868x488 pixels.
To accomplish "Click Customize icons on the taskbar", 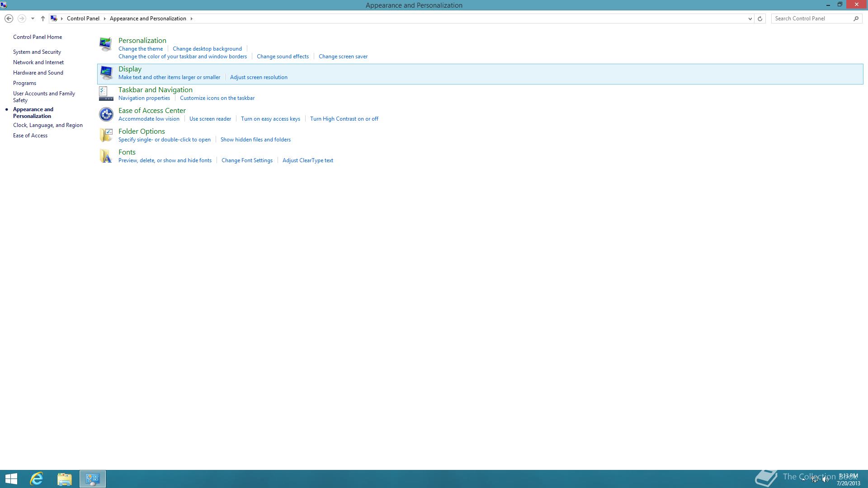I will [217, 98].
